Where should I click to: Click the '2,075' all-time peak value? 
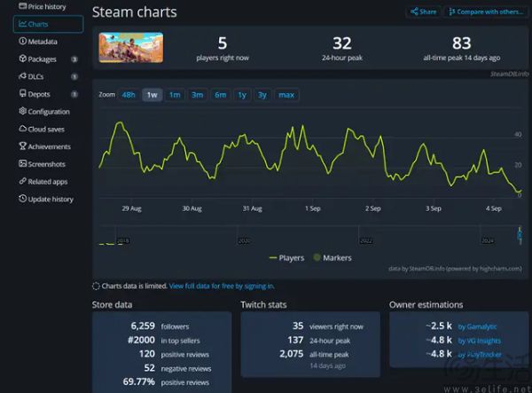(292, 354)
